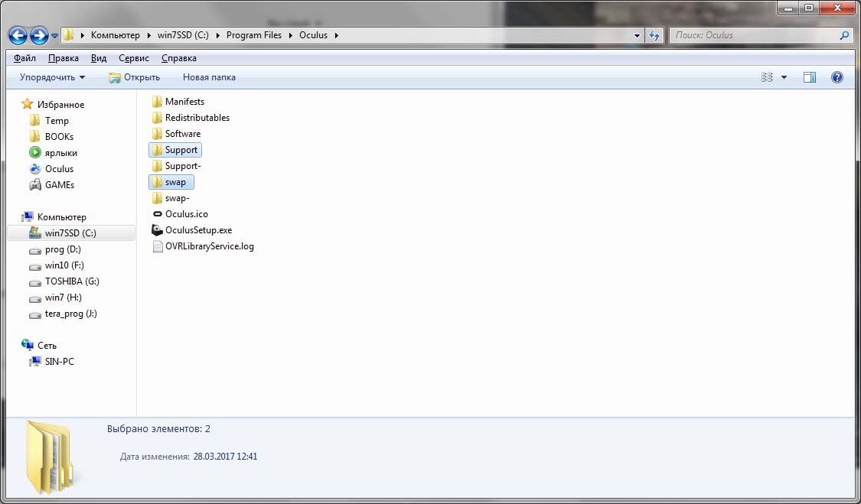Image resolution: width=861 pixels, height=504 pixels.
Task: Click win7SSD (C:) in address breadcrumb
Action: click(x=183, y=35)
